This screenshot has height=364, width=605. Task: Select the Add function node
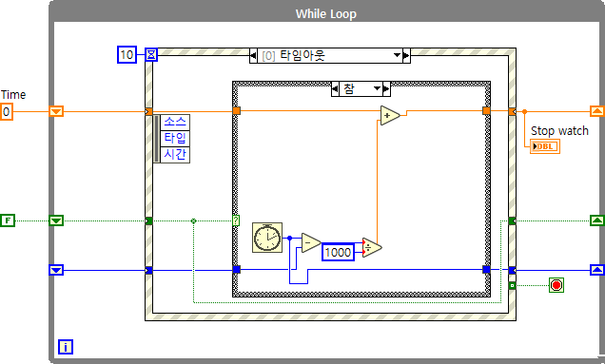pyautogui.click(x=390, y=115)
